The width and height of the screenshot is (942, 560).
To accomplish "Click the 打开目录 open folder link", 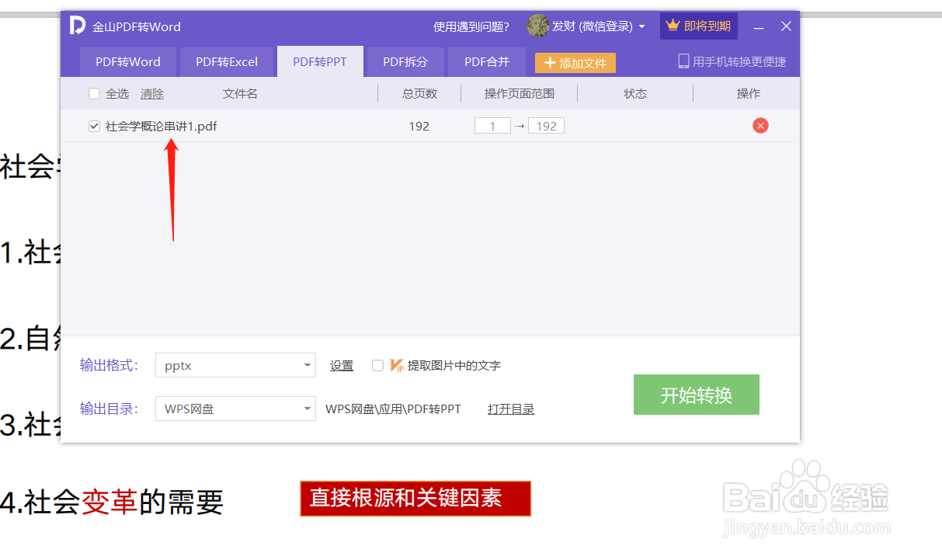I will point(511,409).
